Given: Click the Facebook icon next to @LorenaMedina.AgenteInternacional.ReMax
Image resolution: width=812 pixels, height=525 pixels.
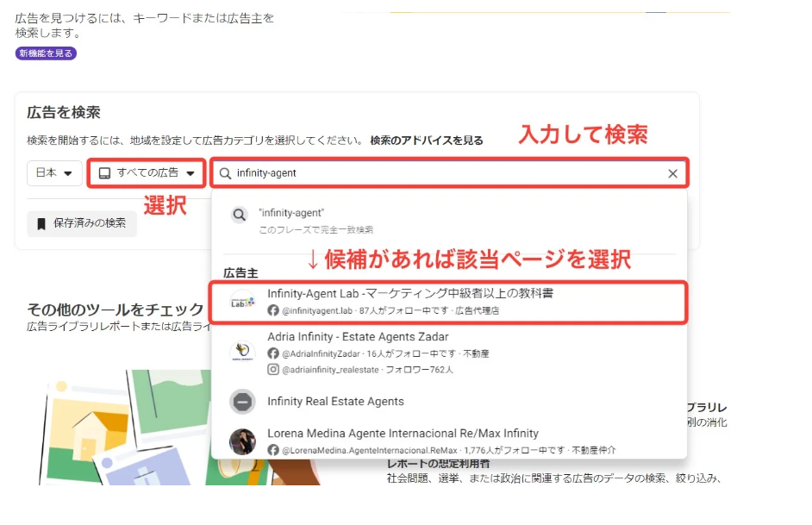Looking at the screenshot, I should pos(273,450).
